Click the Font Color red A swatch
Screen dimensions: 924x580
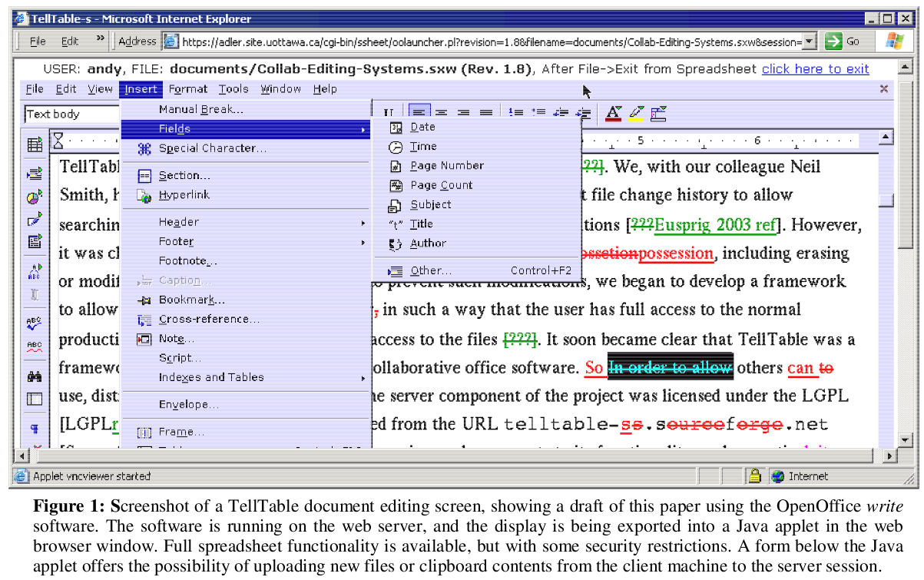(613, 114)
